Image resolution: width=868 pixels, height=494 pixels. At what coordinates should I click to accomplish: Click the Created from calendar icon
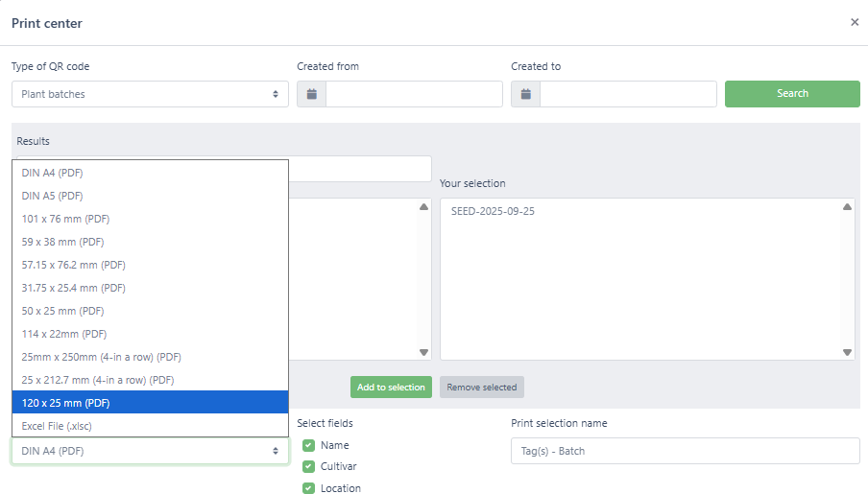pyautogui.click(x=311, y=94)
